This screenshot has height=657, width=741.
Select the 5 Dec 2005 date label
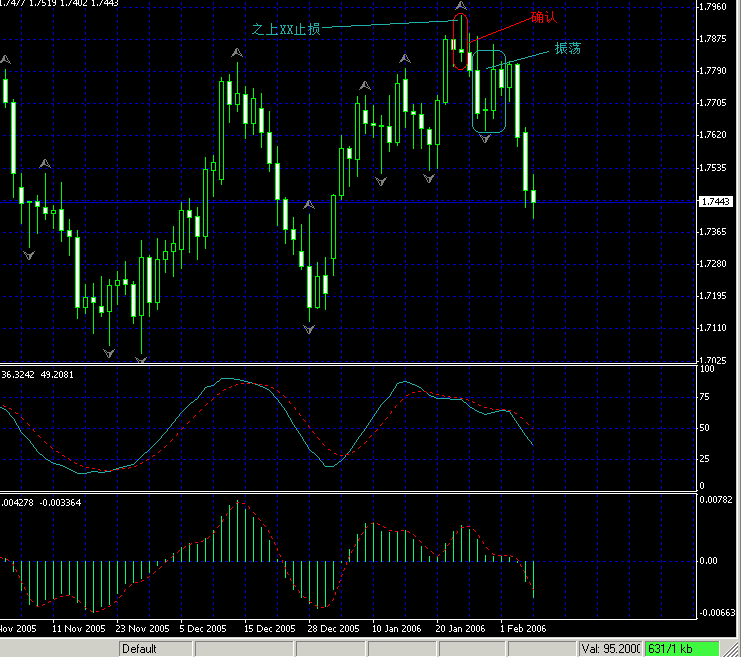coord(203,629)
